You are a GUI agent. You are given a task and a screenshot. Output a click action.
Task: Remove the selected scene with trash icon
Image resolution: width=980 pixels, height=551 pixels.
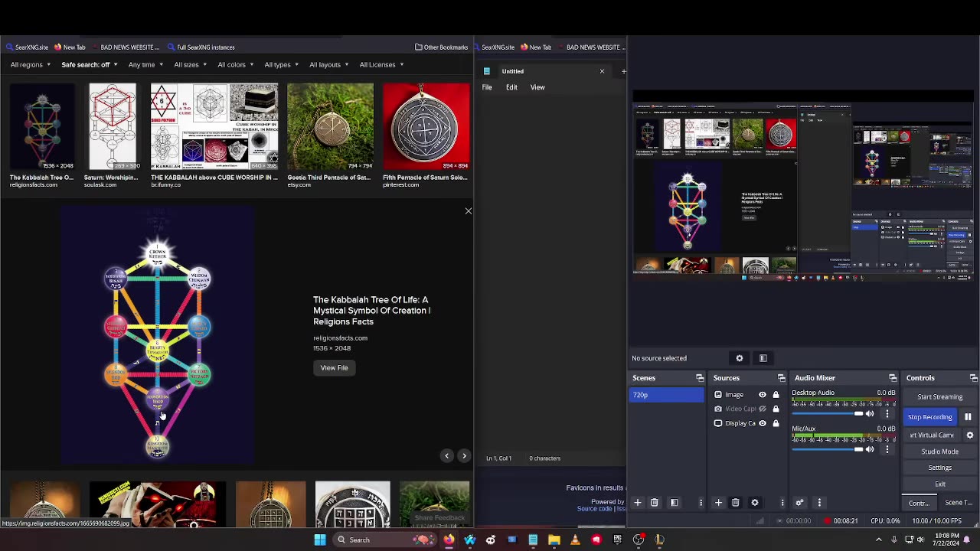(x=655, y=503)
